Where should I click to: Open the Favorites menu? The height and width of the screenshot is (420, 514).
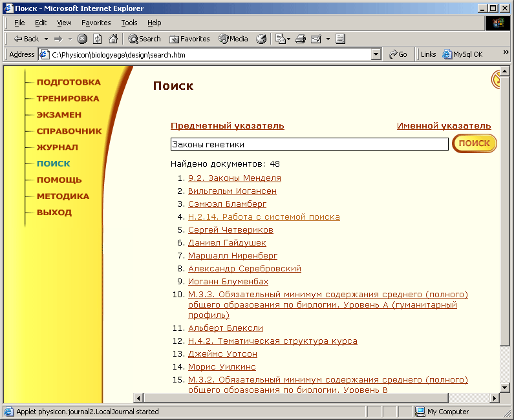[x=96, y=23]
